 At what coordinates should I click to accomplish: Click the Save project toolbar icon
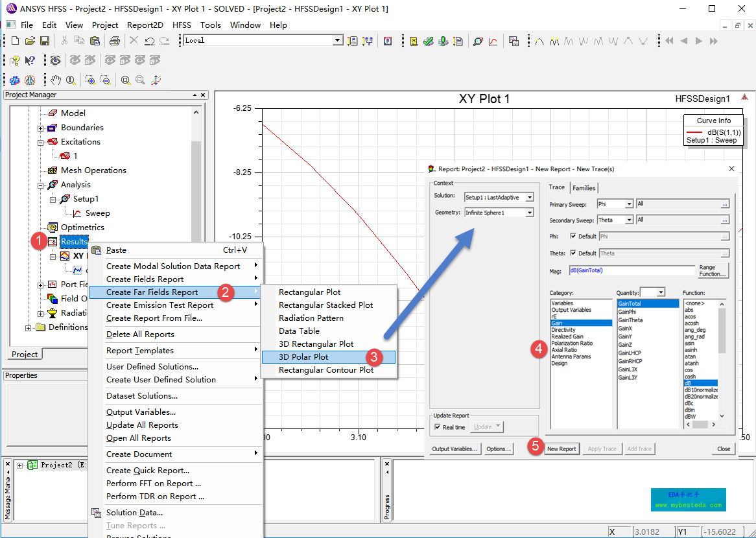(45, 41)
